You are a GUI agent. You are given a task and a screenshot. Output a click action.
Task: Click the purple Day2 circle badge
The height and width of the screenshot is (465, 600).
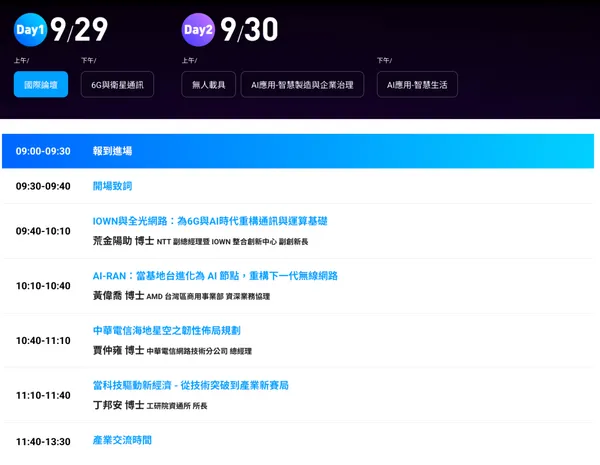198,29
